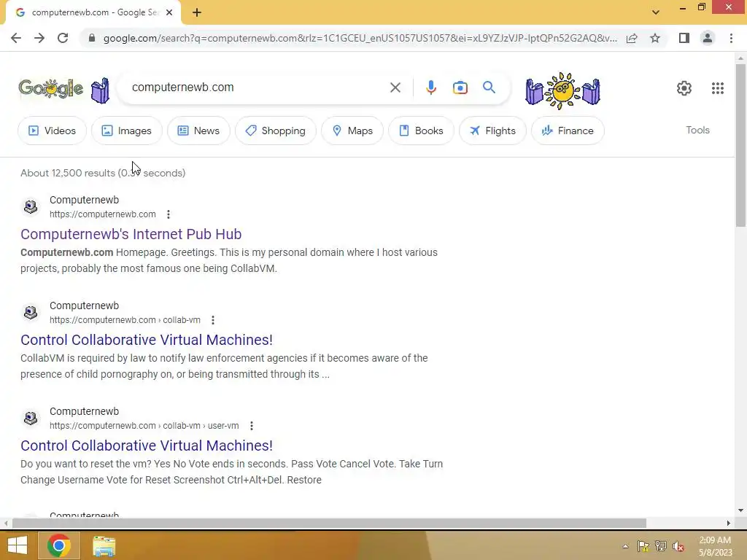Screen dimensions: 747x560
Task: Click Chrome in the taskbar
Action: [59, 545]
